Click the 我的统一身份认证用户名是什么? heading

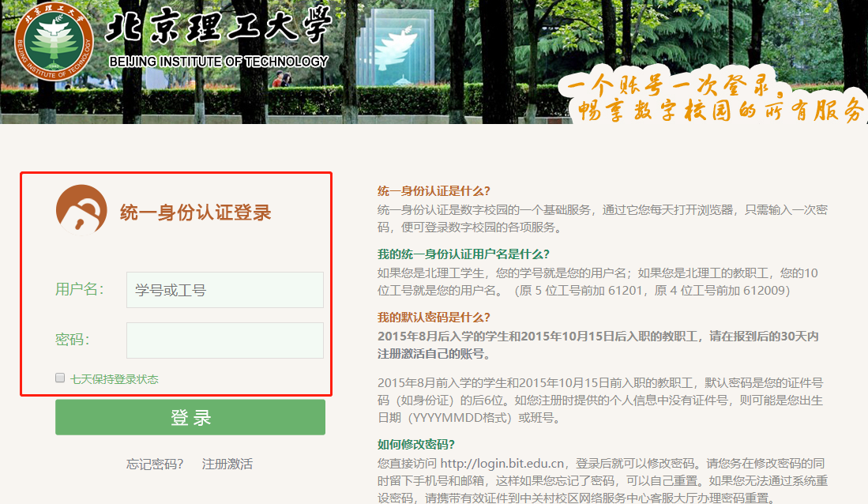click(x=463, y=254)
